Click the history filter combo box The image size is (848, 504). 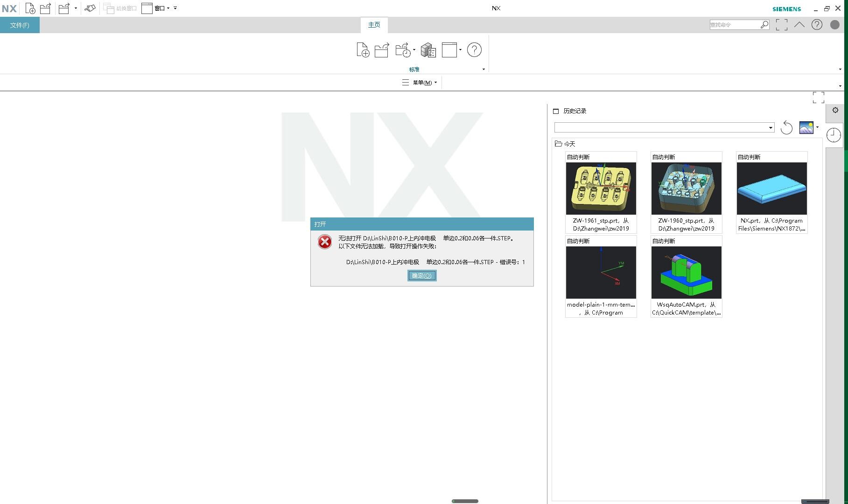[x=664, y=127]
